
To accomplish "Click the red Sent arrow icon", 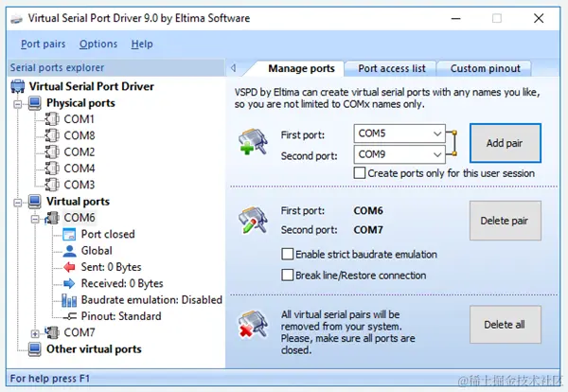I will pyautogui.click(x=69, y=267).
